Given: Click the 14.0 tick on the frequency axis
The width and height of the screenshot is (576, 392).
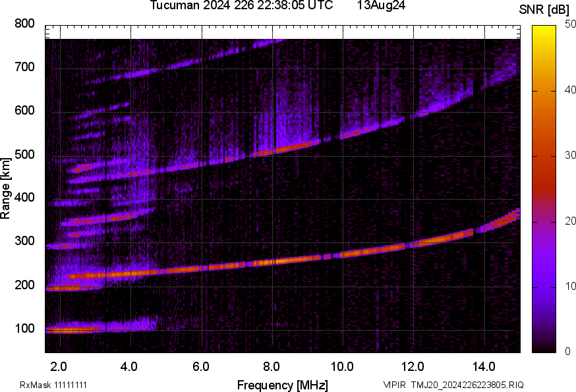Looking at the screenshot, I should 484,366.
